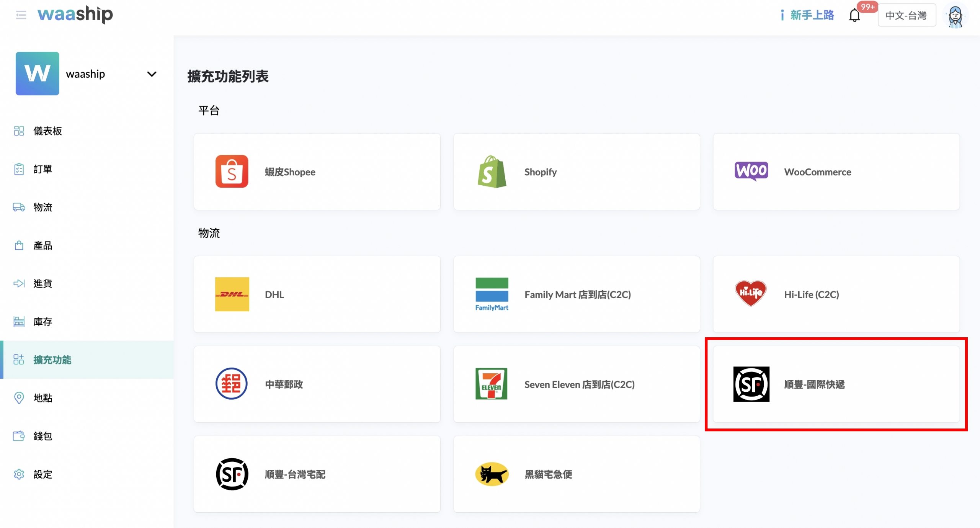Click the WooCommerce Woo logo
Viewport: 980px width, 528px height.
click(751, 171)
